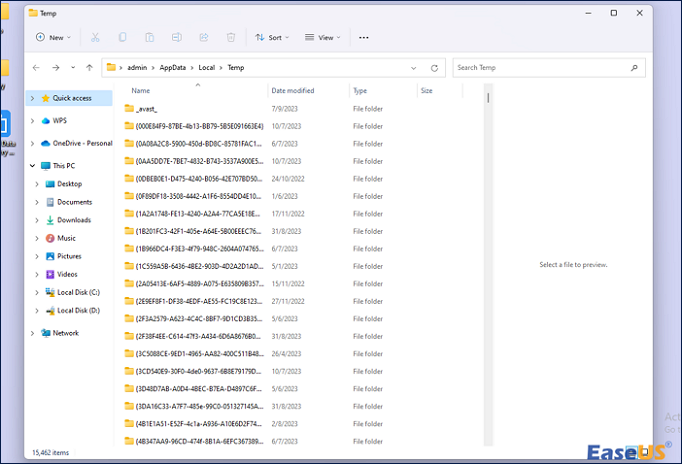Click the search magnifier icon
Screen dimensions: 682x464
[x=635, y=68]
